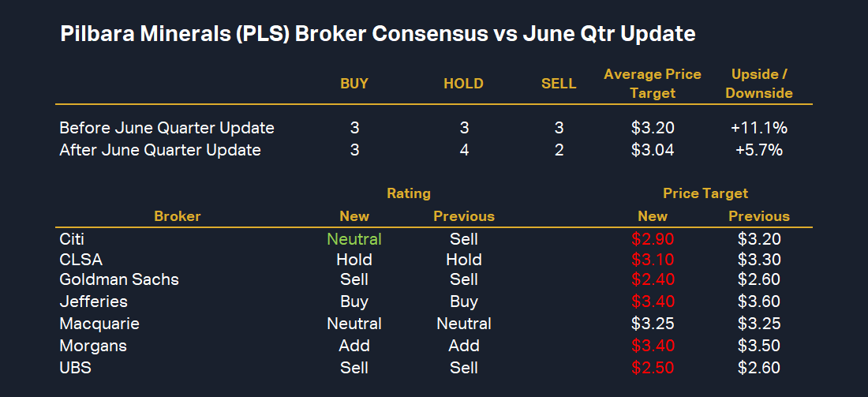The image size is (868, 397).
Task: Click the $3.04 average price target value
Action: (653, 150)
